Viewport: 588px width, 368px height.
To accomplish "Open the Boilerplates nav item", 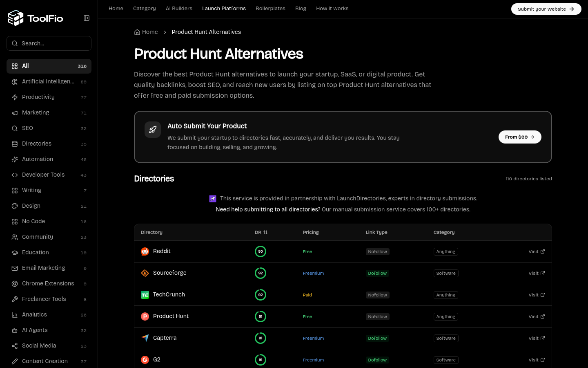I will 270,9.
